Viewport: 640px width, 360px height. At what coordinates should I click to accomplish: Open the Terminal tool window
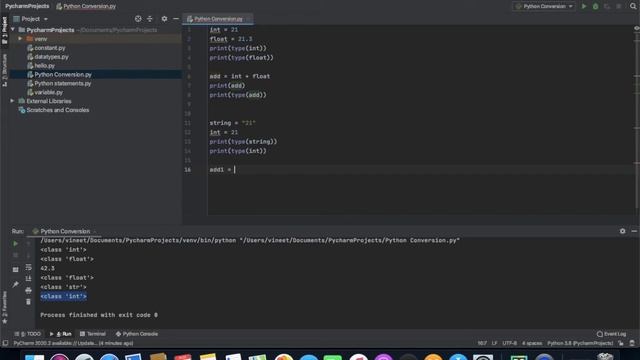93,334
